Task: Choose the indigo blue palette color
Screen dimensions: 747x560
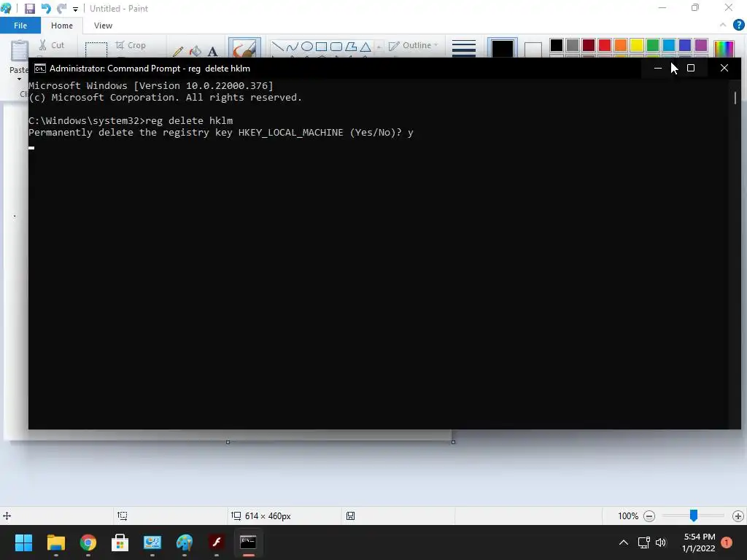Action: click(x=684, y=45)
